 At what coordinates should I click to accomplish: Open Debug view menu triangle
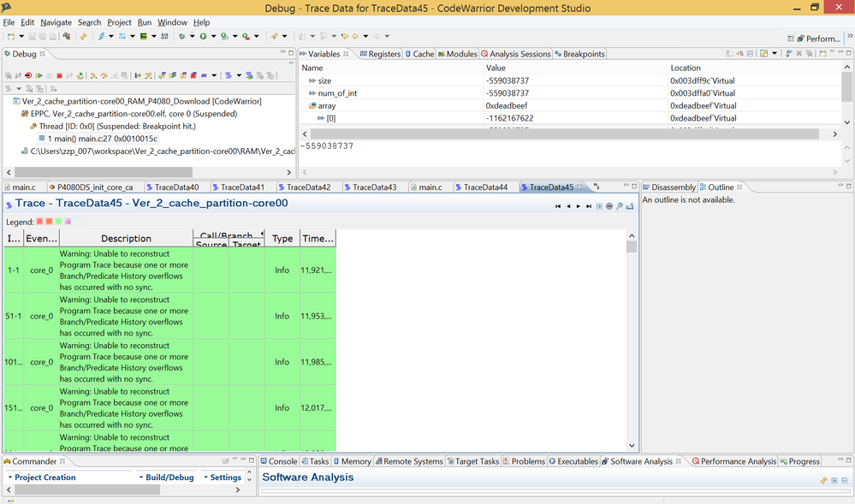291,62
